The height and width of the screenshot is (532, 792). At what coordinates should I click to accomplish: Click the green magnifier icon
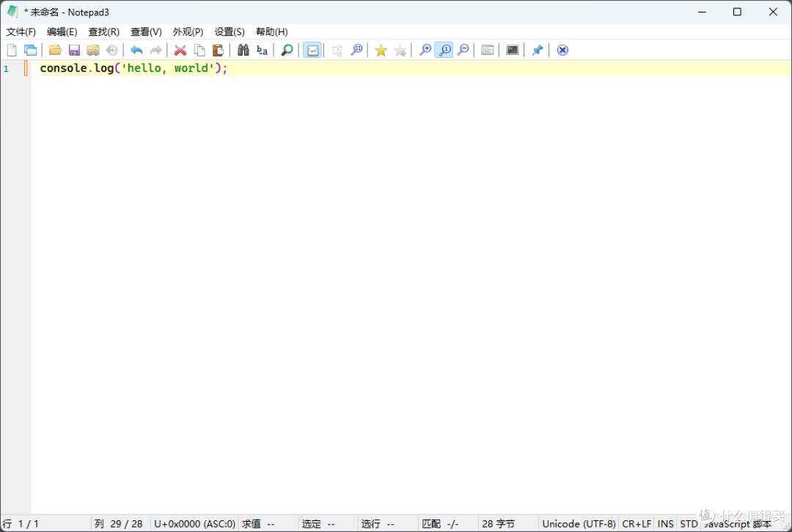coord(287,50)
